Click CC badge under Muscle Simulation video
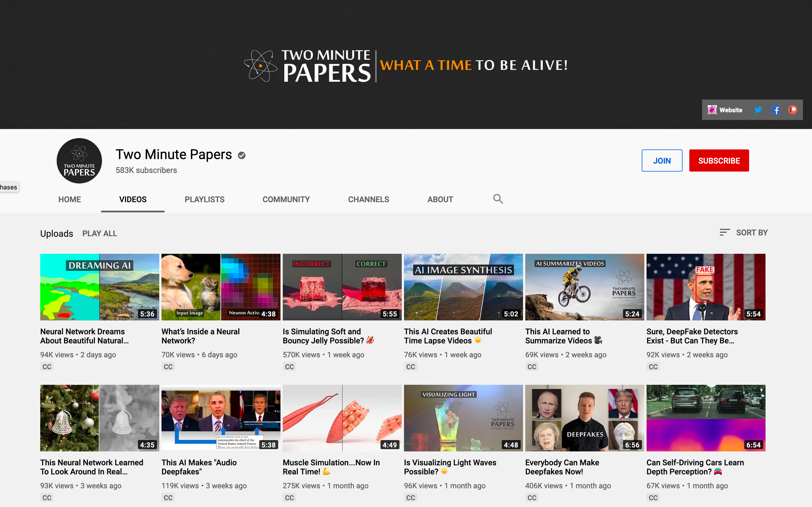Viewport: 812px width, 507px height. (290, 498)
